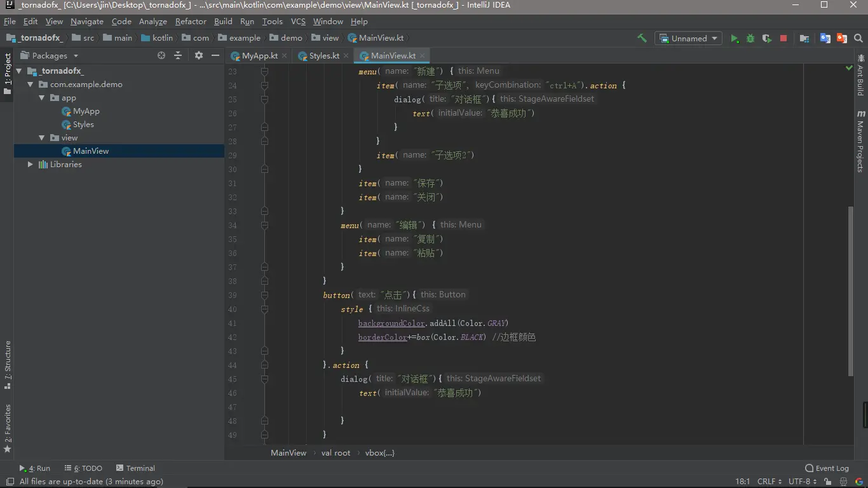Screen dimensions: 868x488
Task: Stop the running process with red square
Action: [x=783, y=38]
